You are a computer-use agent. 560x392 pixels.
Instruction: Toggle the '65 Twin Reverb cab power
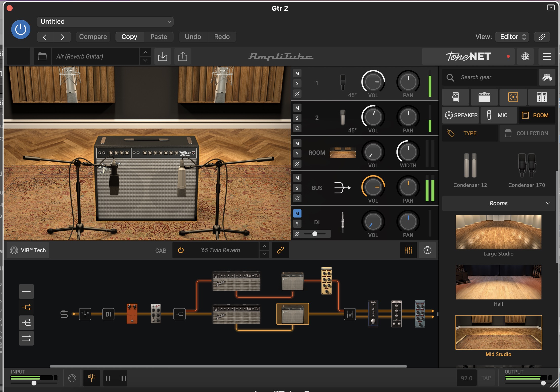(x=181, y=250)
